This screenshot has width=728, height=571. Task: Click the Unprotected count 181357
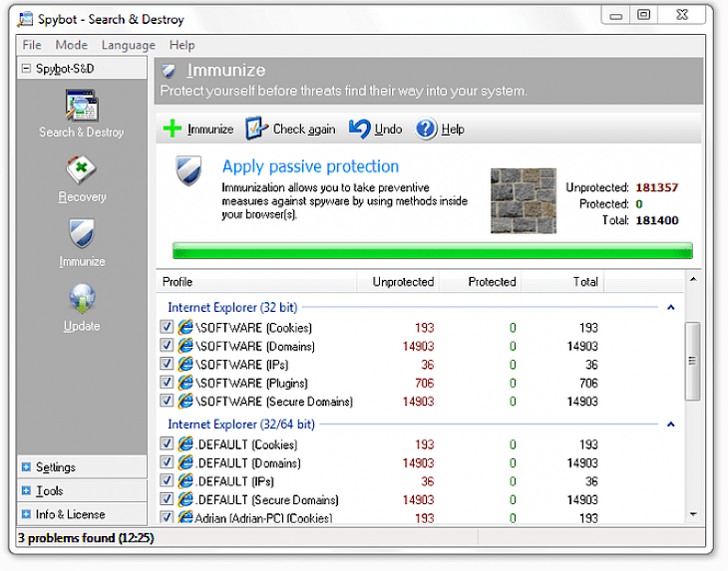(x=656, y=187)
